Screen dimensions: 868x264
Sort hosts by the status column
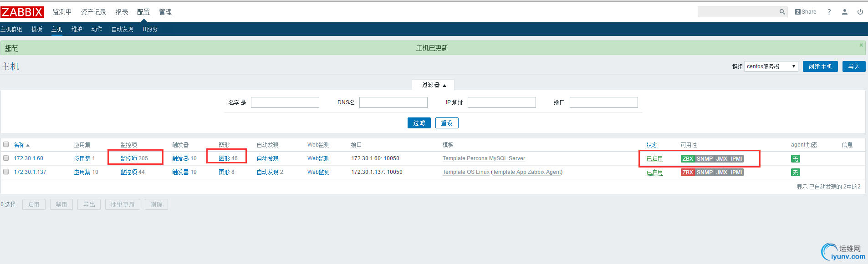click(x=652, y=145)
